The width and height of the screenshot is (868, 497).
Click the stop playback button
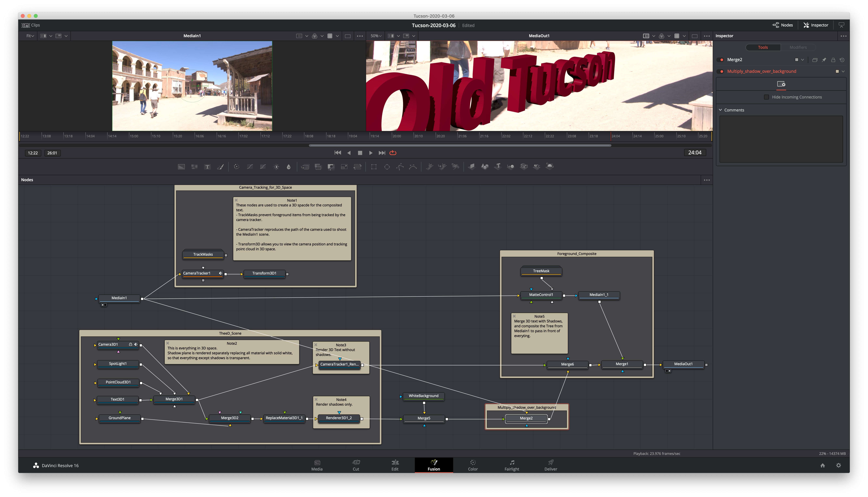[360, 153]
